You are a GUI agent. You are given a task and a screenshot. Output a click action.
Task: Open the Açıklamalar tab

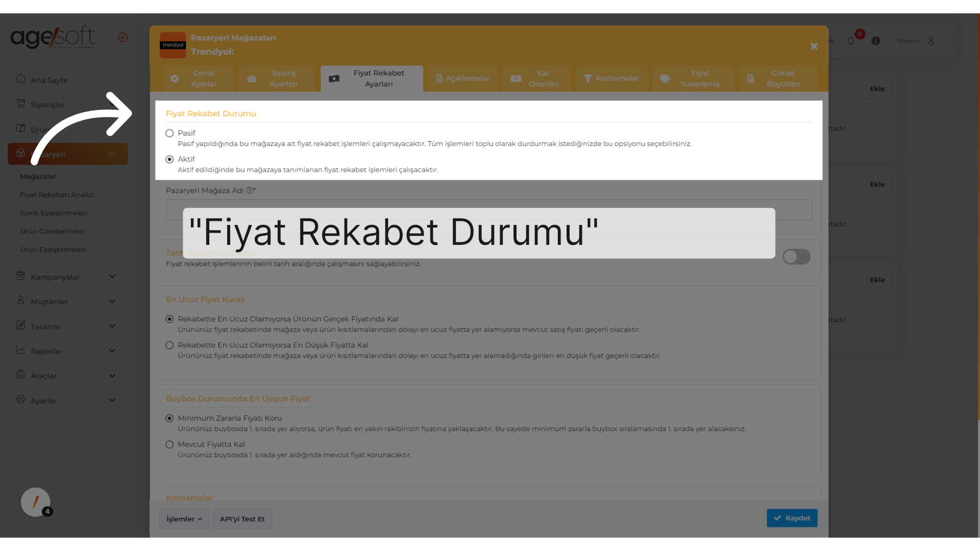(462, 79)
